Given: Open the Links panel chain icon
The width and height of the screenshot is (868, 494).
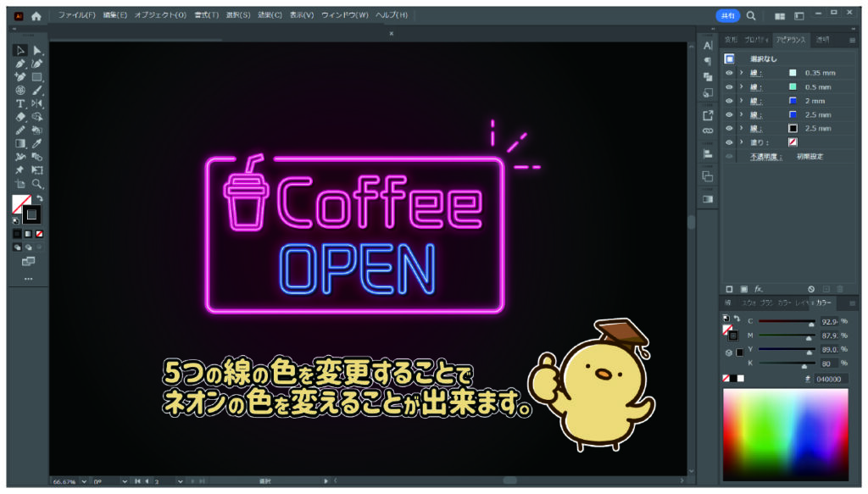Looking at the screenshot, I should point(708,130).
